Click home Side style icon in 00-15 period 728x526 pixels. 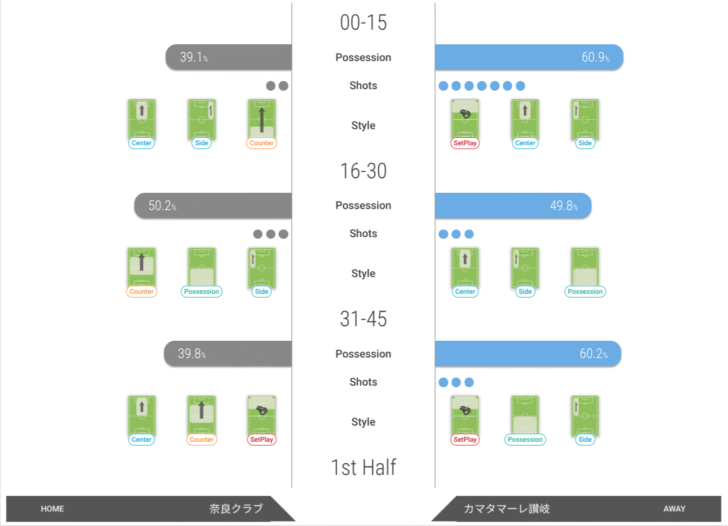click(201, 120)
